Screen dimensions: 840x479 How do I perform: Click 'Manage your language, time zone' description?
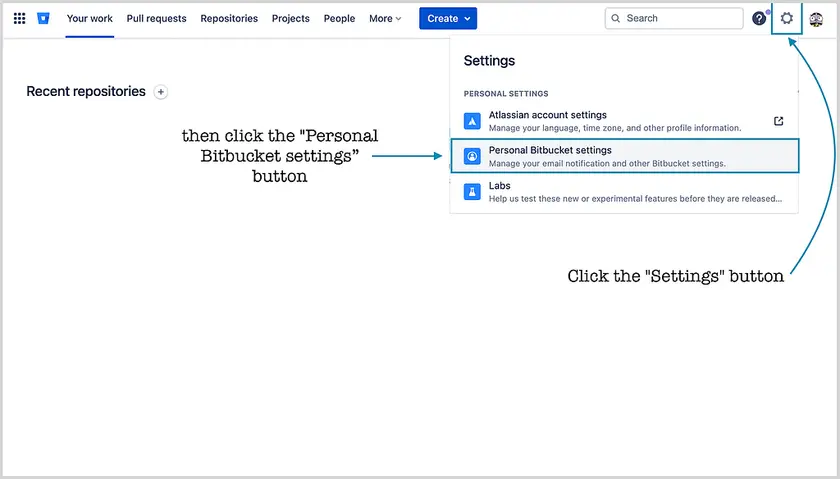[614, 128]
